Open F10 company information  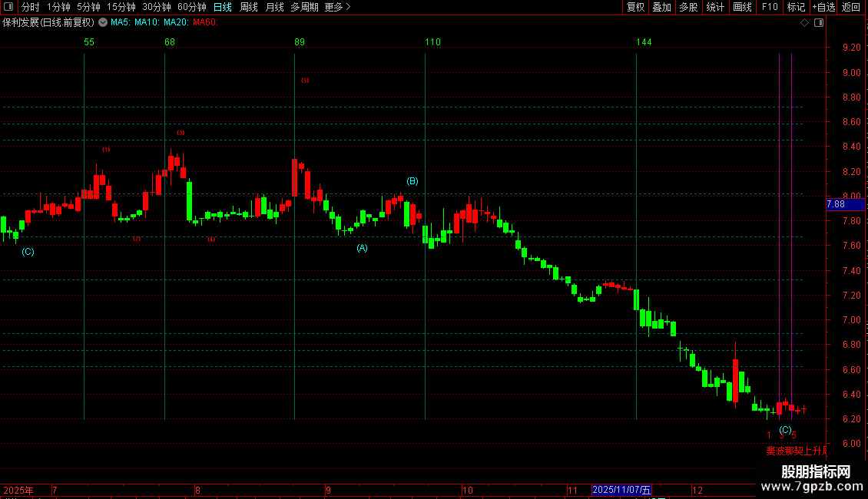tap(770, 7)
